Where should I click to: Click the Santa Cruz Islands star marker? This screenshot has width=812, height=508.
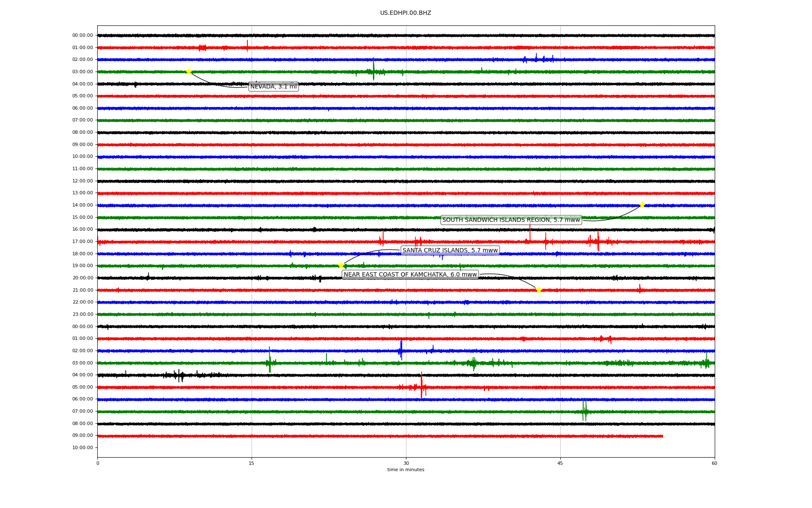[341, 266]
